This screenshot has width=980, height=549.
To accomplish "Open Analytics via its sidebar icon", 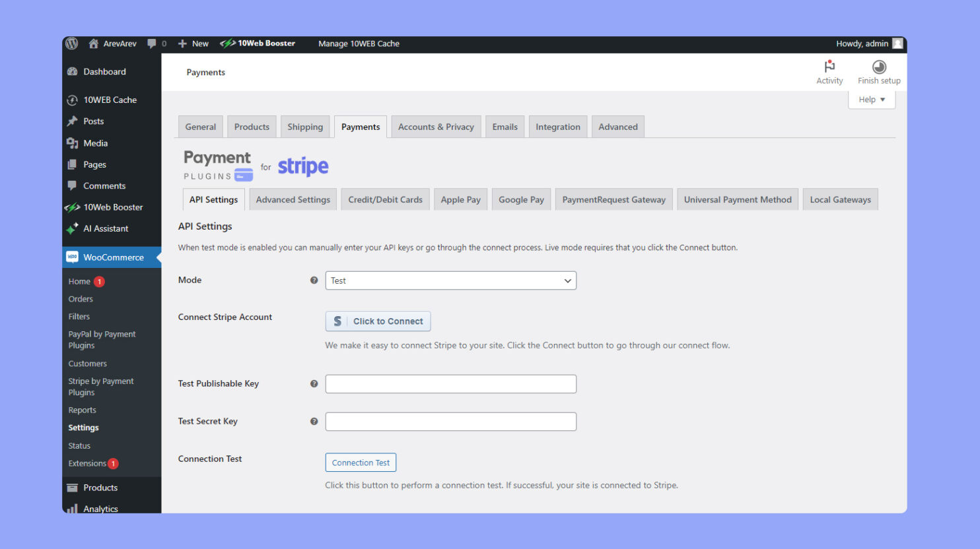I will click(73, 508).
